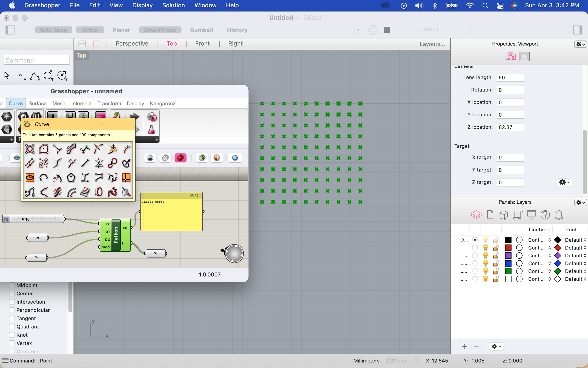Image resolution: width=588 pixels, height=368 pixels.
Task: Click the record history icon in toolbar
Action: pyautogui.click(x=373, y=30)
